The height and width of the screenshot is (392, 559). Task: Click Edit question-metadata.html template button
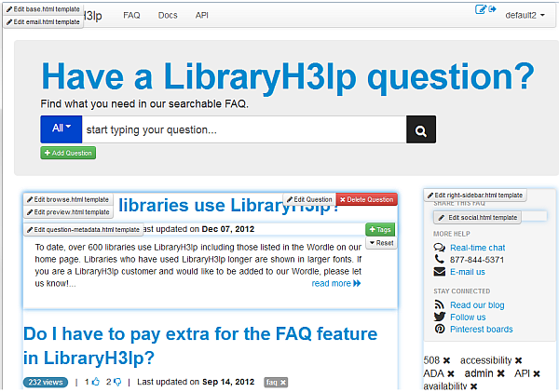84,229
